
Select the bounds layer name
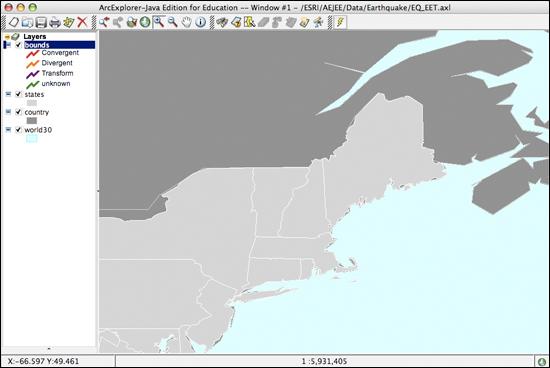37,45
